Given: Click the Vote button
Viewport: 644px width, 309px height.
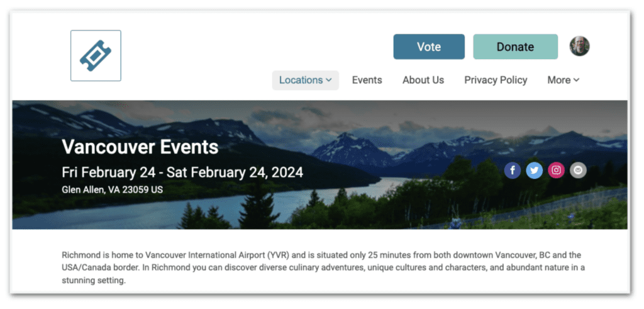Looking at the screenshot, I should click(429, 47).
